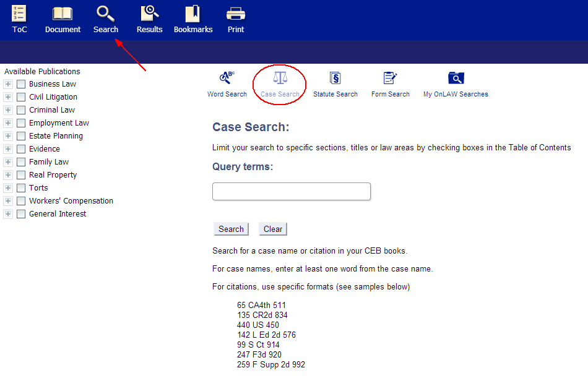Open the ToC icon
This screenshot has height=381, width=588.
point(19,14)
